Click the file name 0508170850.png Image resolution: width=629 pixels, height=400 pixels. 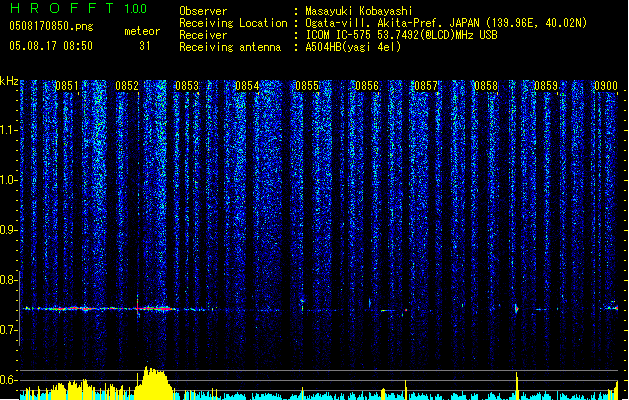(x=51, y=26)
